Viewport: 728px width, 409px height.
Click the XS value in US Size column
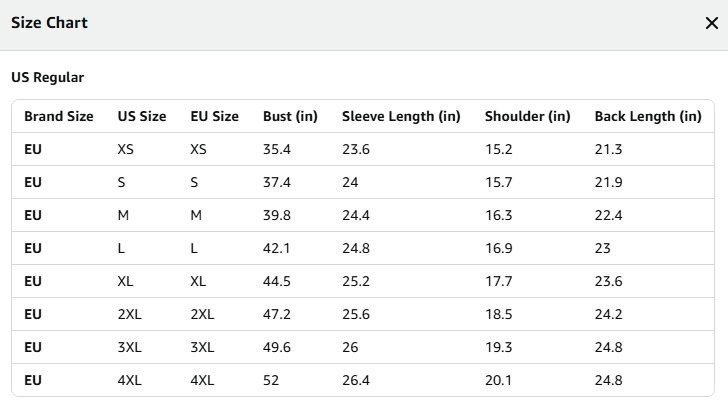[x=125, y=149]
